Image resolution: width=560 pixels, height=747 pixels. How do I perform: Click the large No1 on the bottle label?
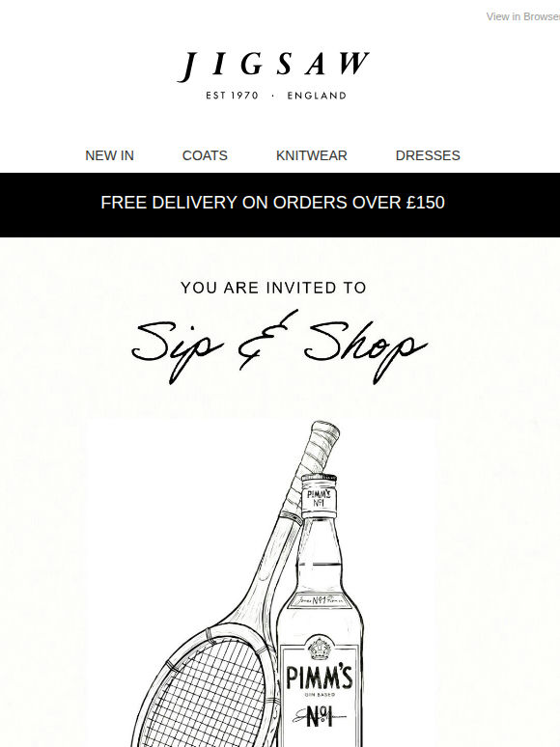coord(319,717)
